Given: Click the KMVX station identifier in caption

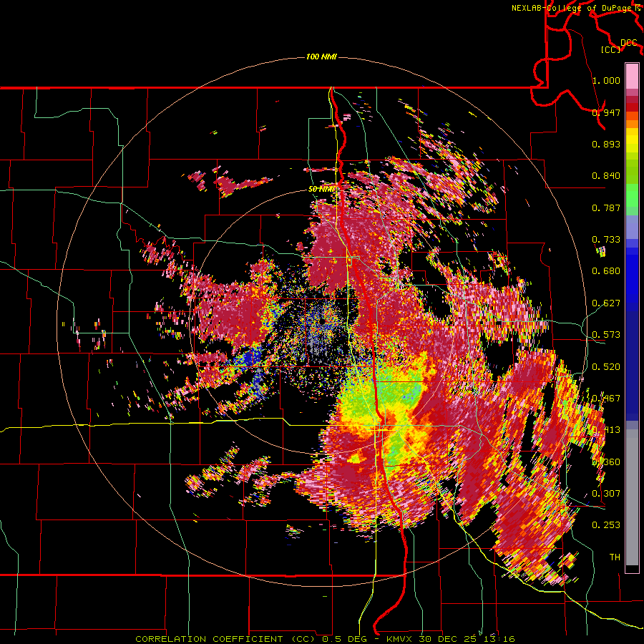Looking at the screenshot, I should point(400,639).
